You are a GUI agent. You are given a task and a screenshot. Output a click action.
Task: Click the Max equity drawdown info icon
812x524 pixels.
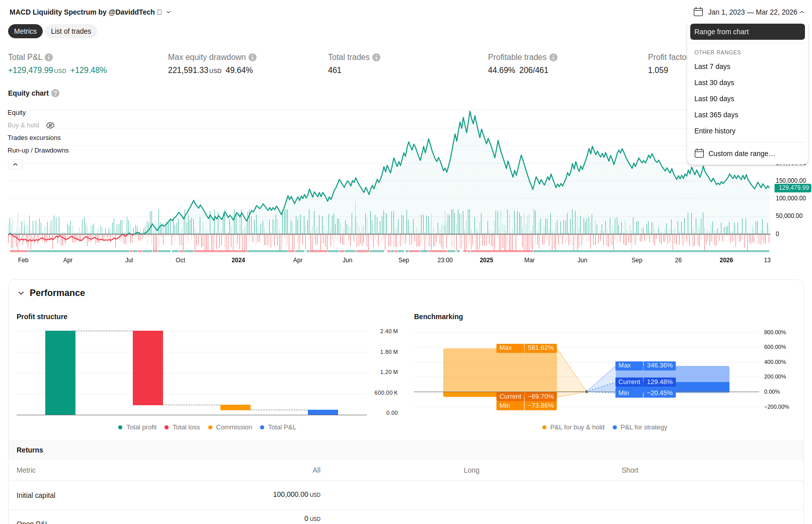pyautogui.click(x=253, y=57)
